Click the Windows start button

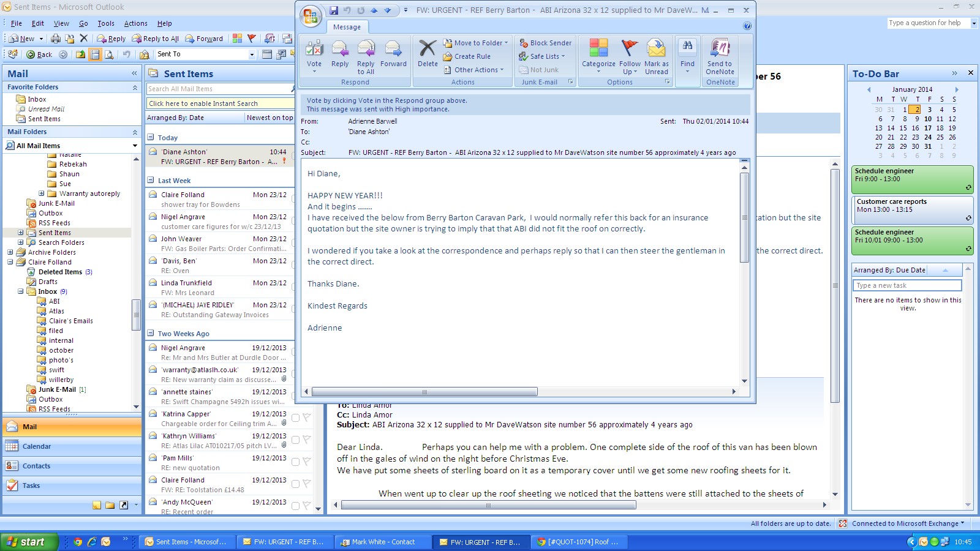point(29,542)
